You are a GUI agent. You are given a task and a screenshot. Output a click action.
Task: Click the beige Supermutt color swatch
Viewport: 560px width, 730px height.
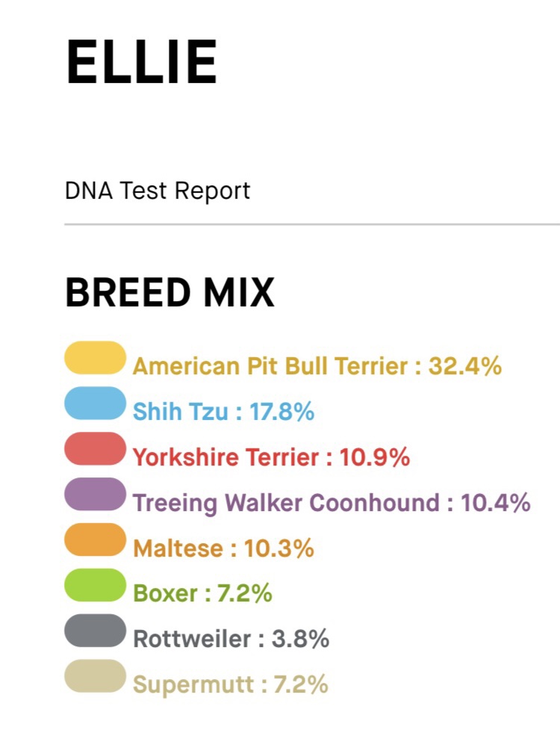(95, 676)
